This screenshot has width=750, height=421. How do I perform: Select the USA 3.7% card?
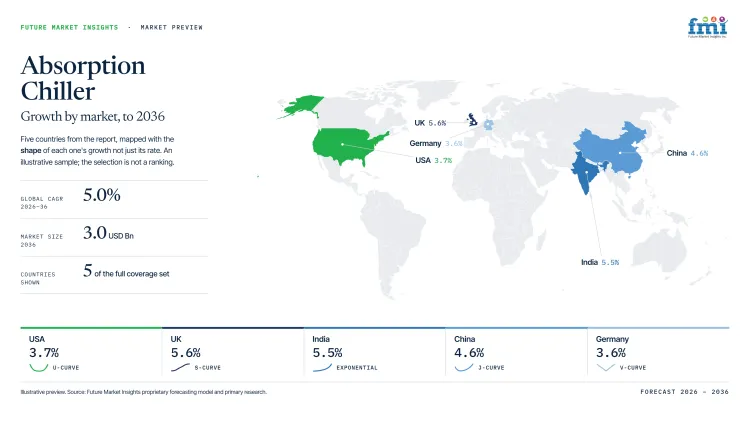coord(91,352)
